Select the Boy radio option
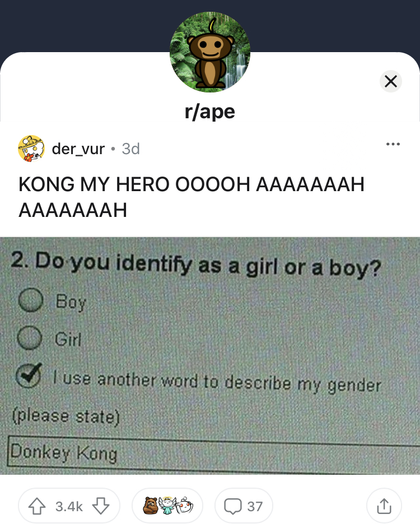The width and height of the screenshot is (420, 528). click(x=31, y=300)
